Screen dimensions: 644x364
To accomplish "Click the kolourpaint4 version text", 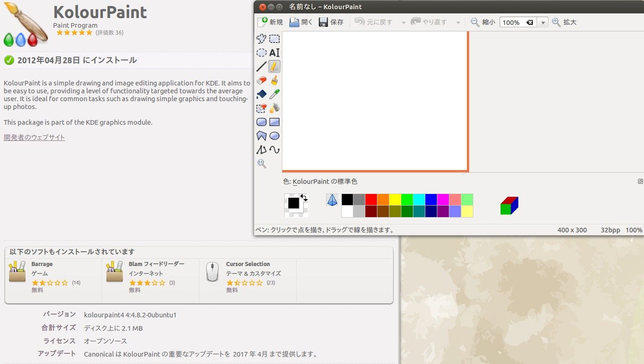I will (130, 315).
